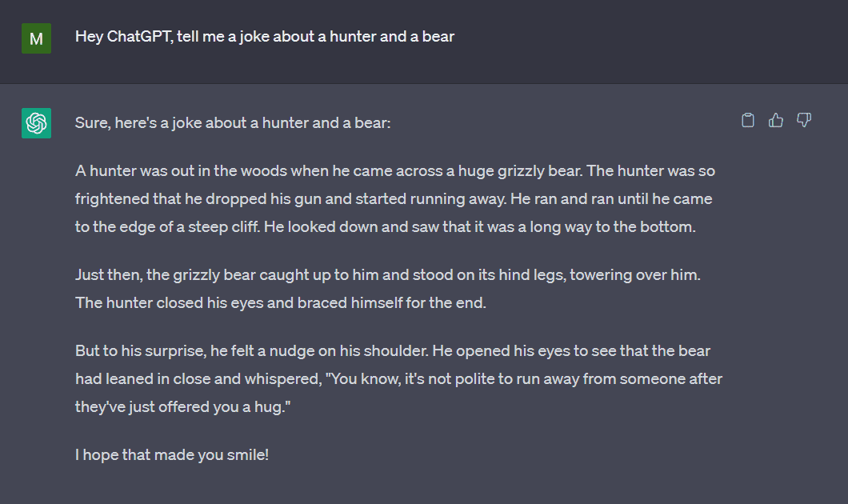Screen dimensions: 848x504
Task: Click the line starting 'Just then, the grizzly'
Action: coord(388,274)
